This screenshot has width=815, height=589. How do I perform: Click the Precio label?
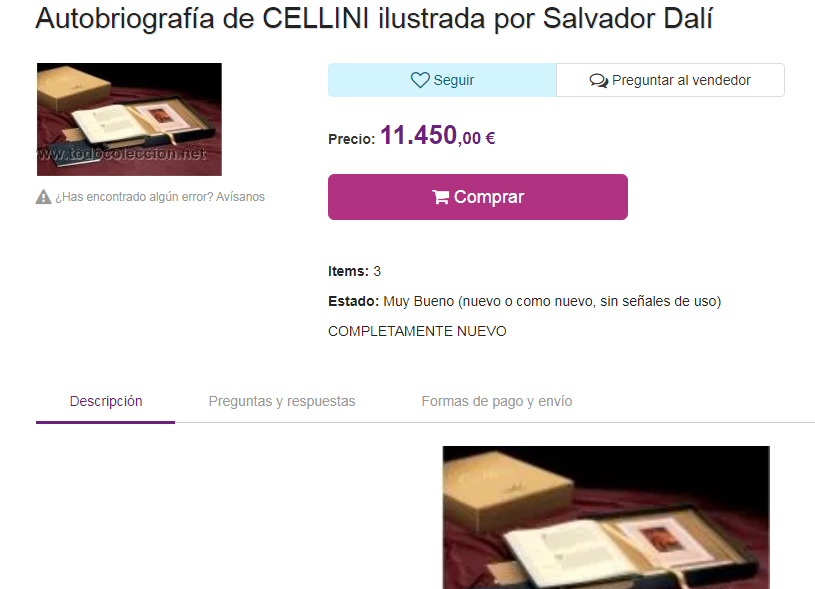[x=351, y=139]
